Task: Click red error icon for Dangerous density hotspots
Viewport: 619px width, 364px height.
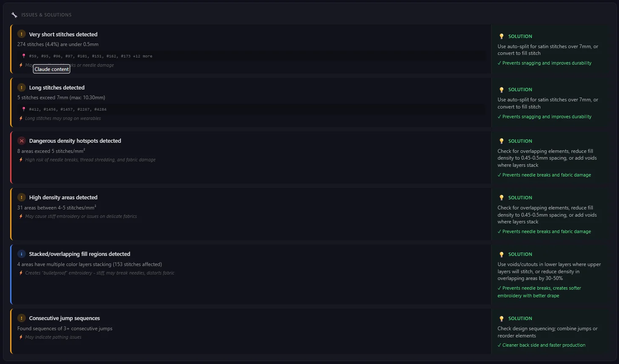Action: click(x=22, y=141)
